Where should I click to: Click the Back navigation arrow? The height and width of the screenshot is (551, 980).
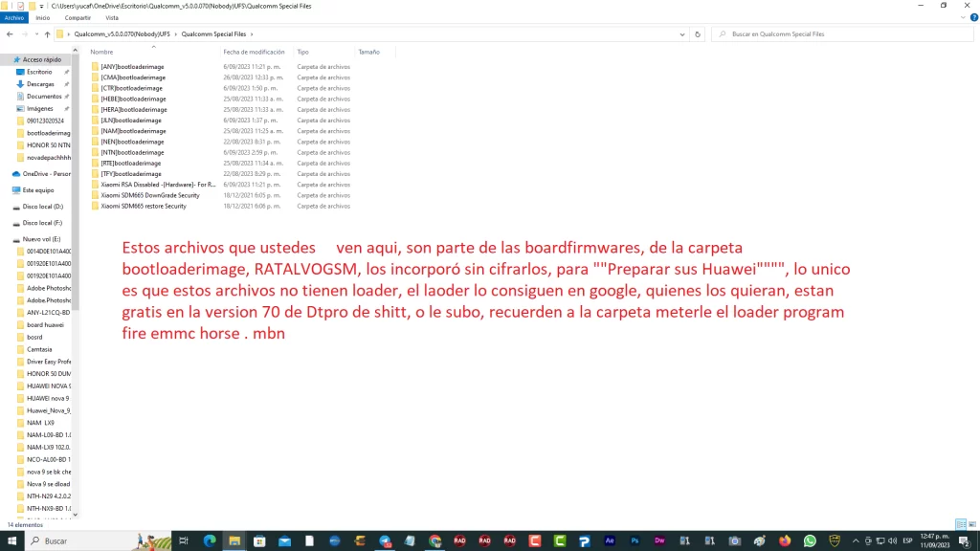10,34
